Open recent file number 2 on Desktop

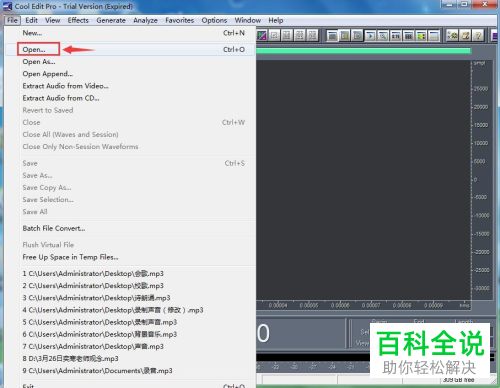pyautogui.click(x=130, y=286)
